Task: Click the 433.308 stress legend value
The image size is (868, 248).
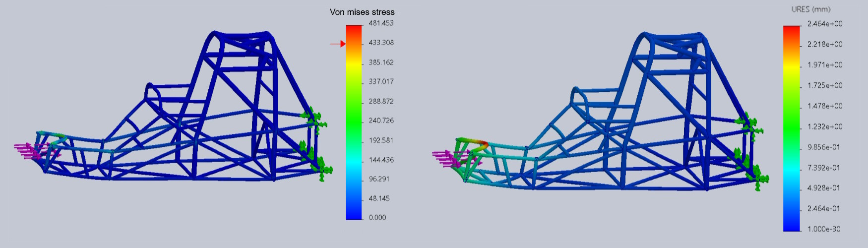Action: tap(381, 43)
